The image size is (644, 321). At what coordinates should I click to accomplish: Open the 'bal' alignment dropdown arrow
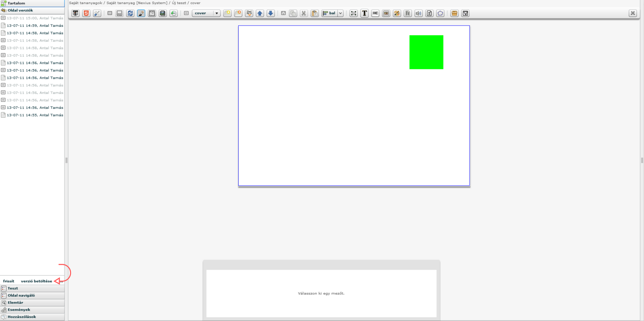(340, 13)
